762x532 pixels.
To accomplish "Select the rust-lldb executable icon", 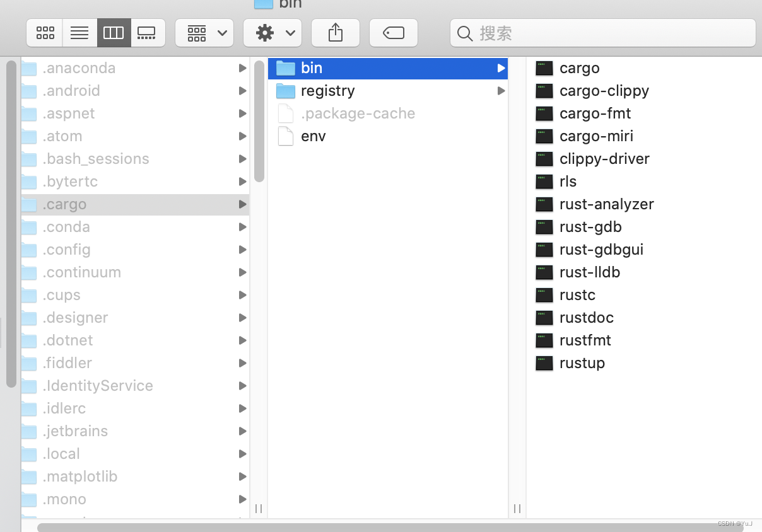I will click(x=544, y=272).
